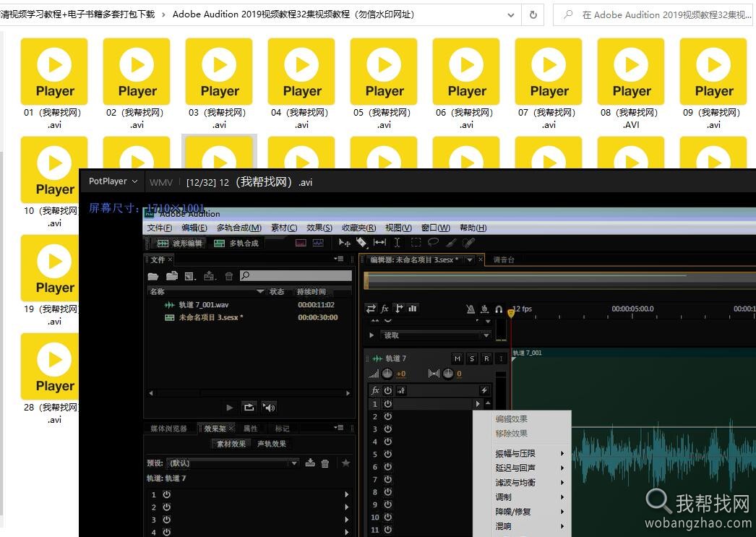756x537 pixels.
Task: Select the Marquee selection tool
Action: click(x=416, y=242)
